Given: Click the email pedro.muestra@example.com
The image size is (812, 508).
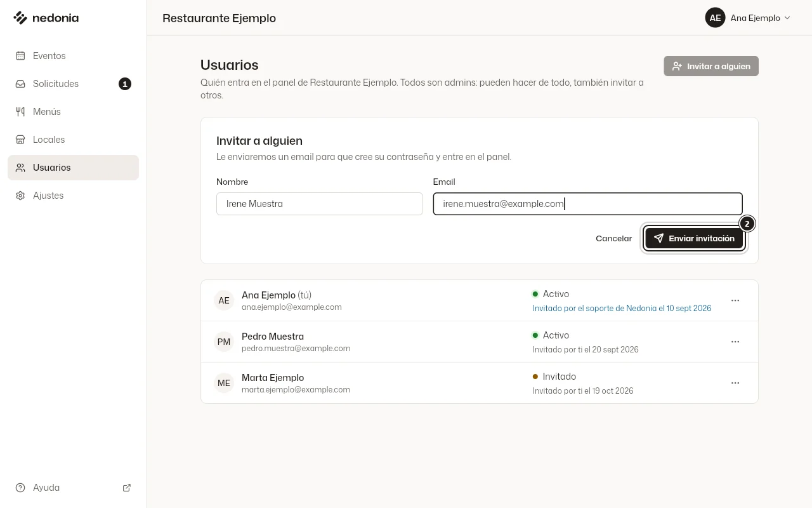Looking at the screenshot, I should pos(296,349).
